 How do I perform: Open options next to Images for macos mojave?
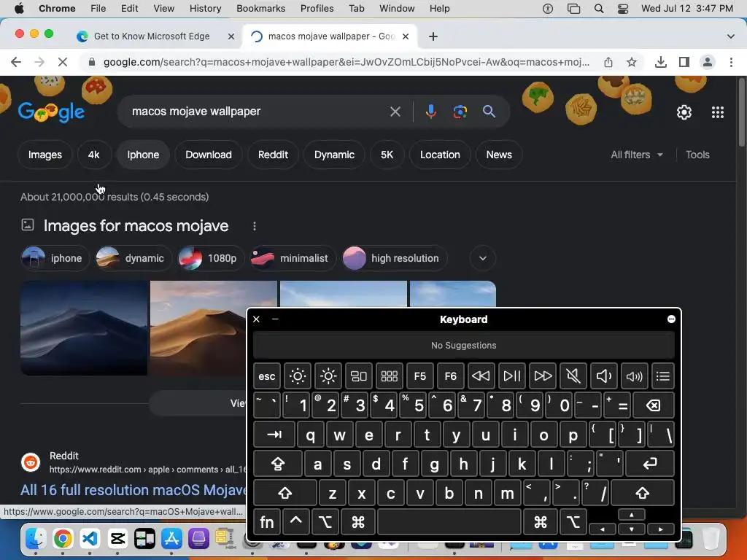(x=255, y=226)
